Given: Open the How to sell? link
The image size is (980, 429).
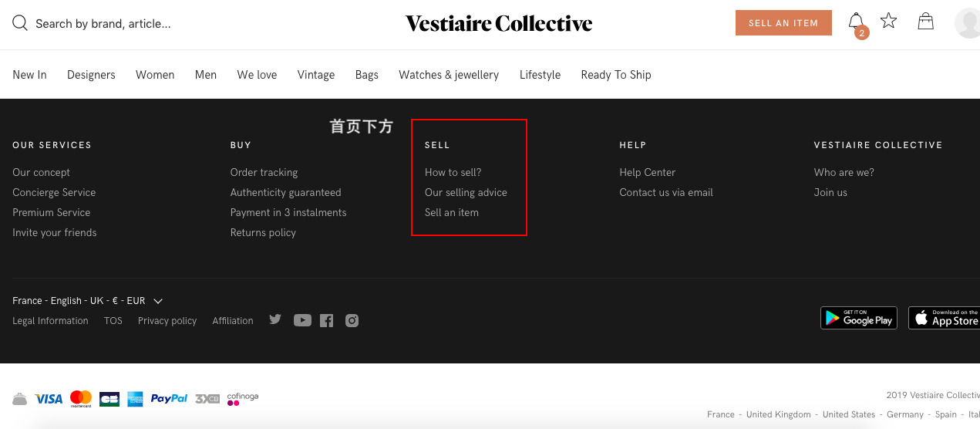Looking at the screenshot, I should coord(453,172).
